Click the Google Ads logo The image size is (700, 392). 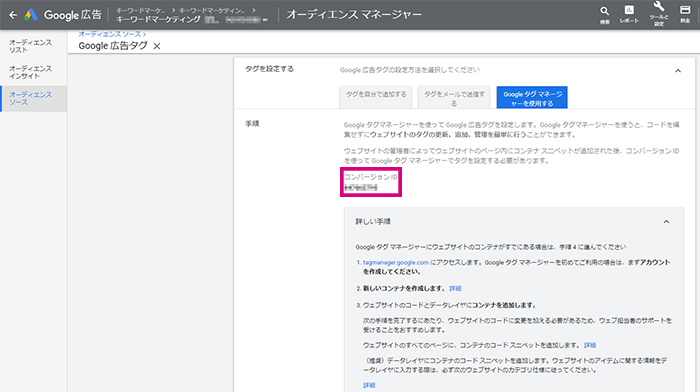[x=31, y=15]
